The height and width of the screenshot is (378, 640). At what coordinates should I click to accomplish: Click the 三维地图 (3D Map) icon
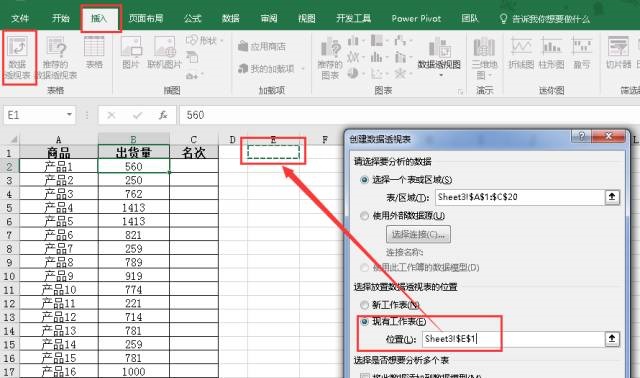pyautogui.click(x=484, y=58)
